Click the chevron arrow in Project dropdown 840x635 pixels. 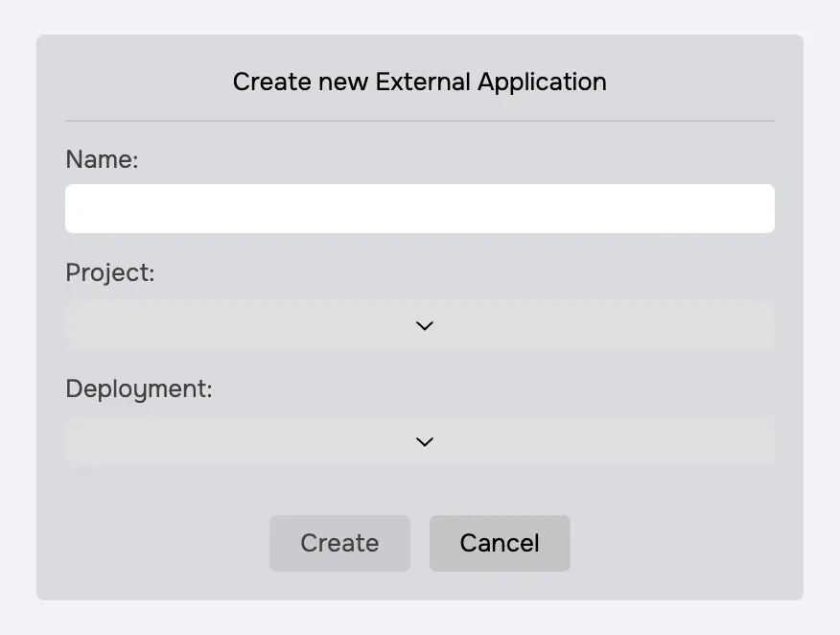click(425, 326)
